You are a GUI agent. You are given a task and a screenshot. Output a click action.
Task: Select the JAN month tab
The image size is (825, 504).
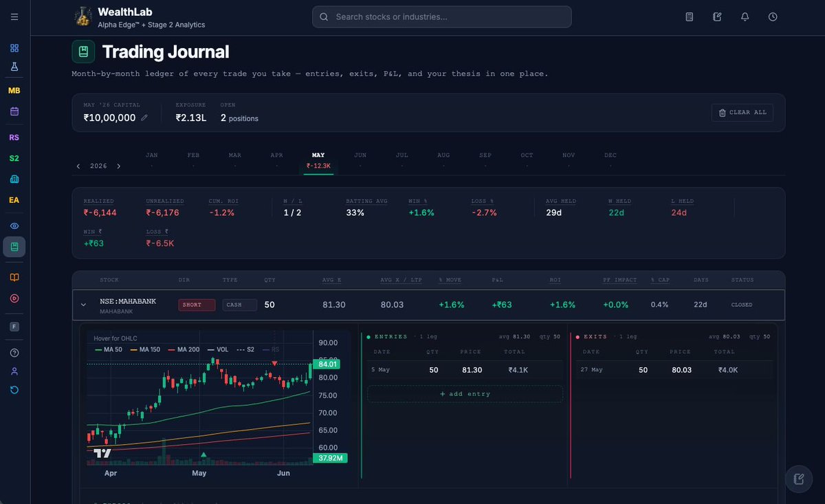click(x=152, y=160)
